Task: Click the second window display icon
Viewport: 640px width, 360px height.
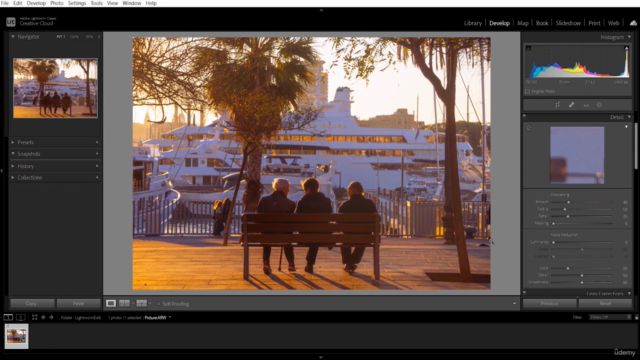Action: [x=20, y=317]
